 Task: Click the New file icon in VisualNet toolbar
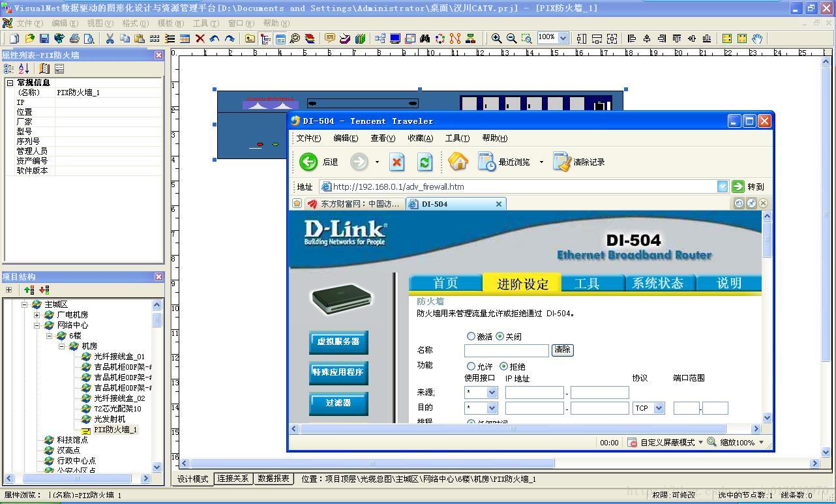(14, 38)
